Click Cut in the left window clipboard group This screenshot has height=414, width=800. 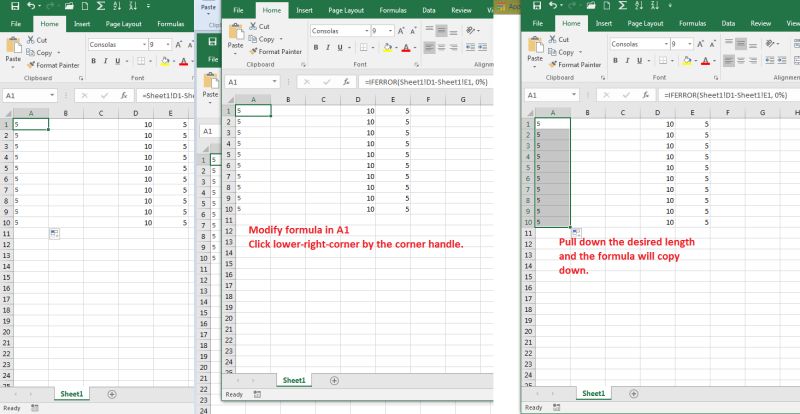37,40
